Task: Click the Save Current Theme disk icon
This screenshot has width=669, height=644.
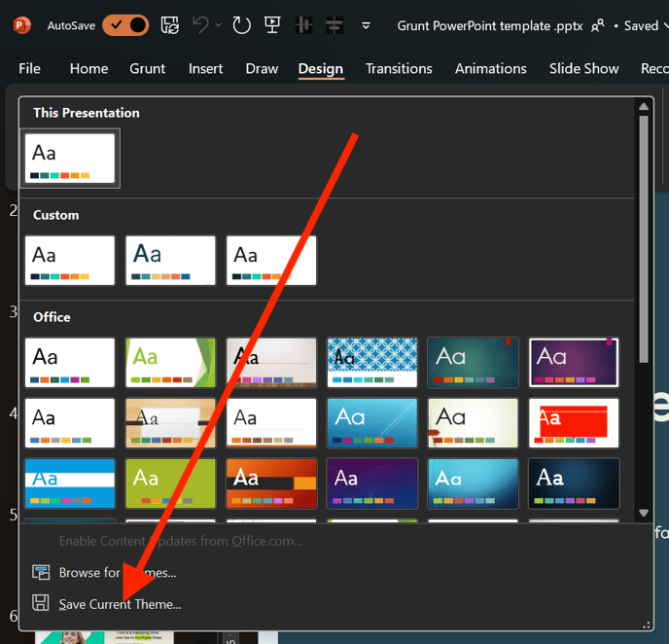Action: [x=41, y=603]
